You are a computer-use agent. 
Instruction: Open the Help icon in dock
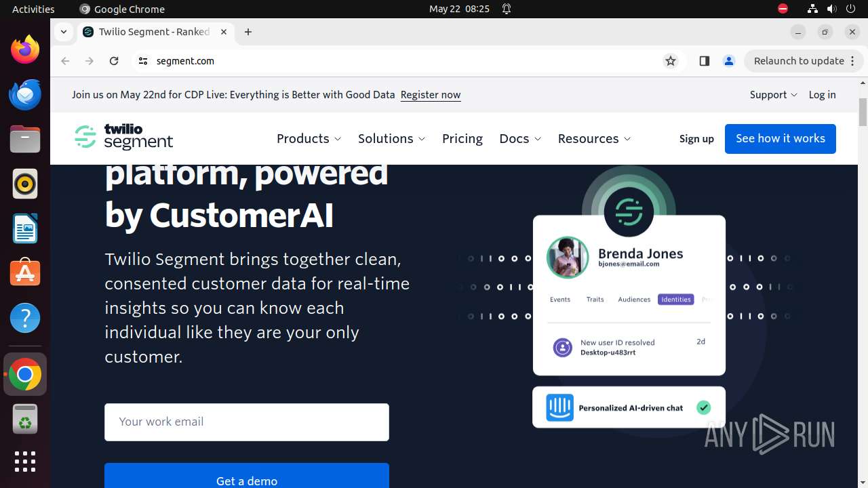[25, 318]
